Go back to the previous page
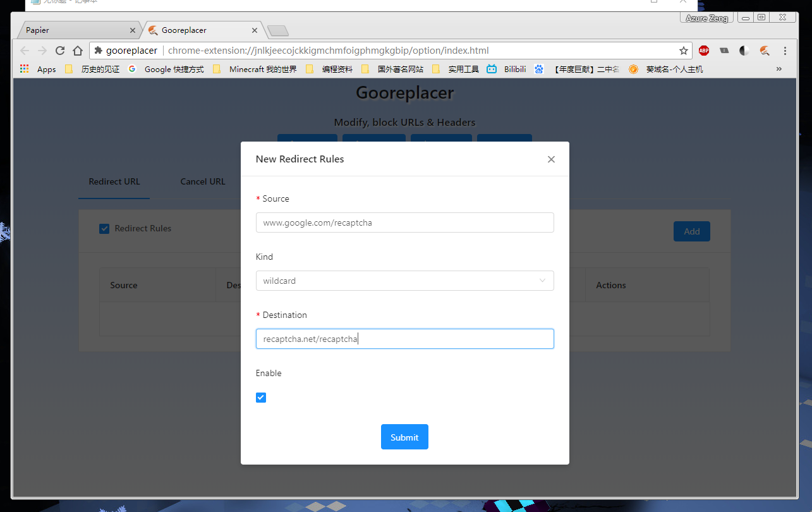Image resolution: width=812 pixels, height=512 pixels. tap(25, 51)
